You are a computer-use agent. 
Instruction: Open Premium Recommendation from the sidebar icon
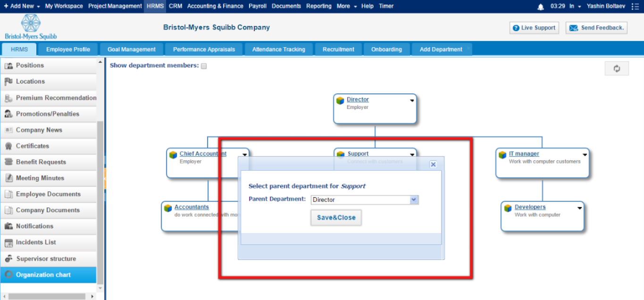click(8, 98)
